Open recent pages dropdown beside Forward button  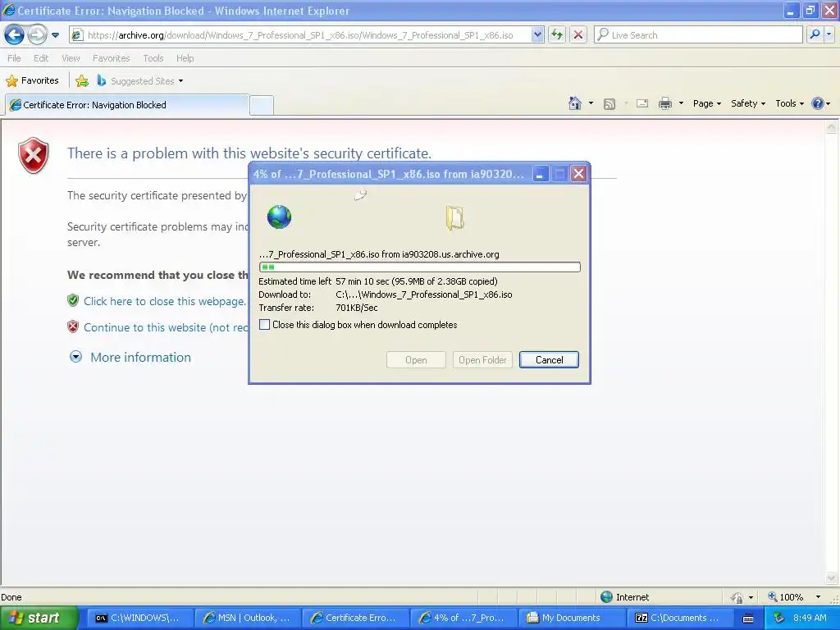[55, 35]
